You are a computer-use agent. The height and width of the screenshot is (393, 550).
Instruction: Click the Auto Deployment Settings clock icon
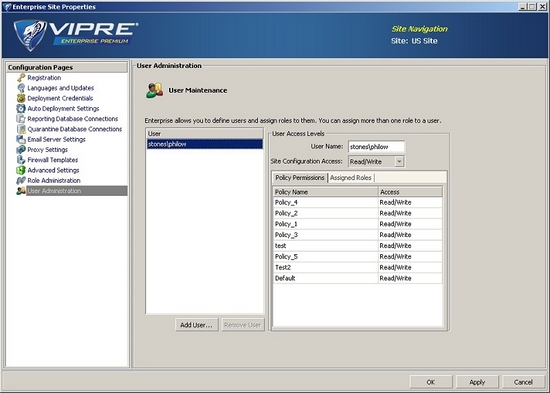click(21, 108)
